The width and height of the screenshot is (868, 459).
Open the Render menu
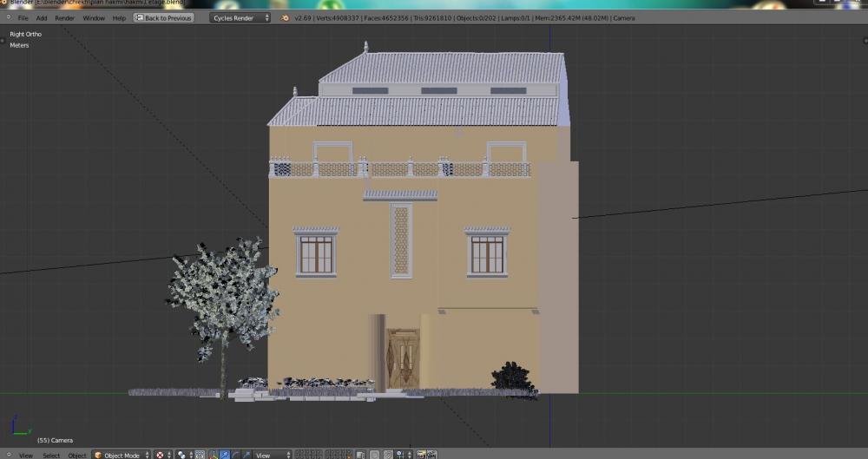pos(65,17)
